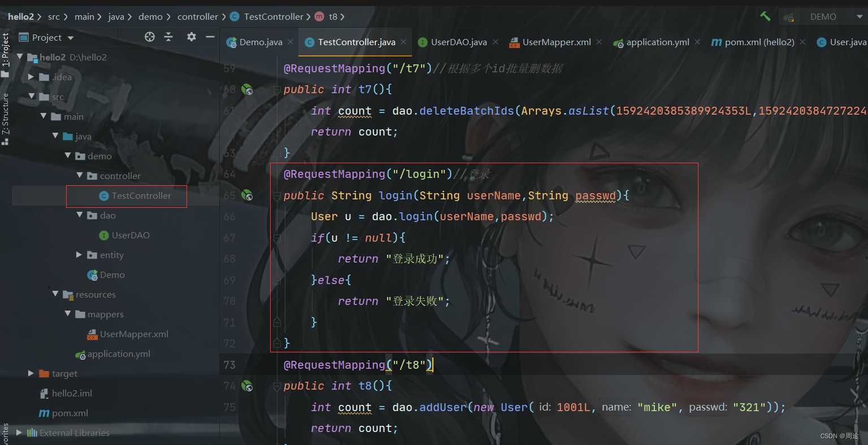The width and height of the screenshot is (868, 445).
Task: Click hello2 in the breadcrumb bar
Action: 21,16
